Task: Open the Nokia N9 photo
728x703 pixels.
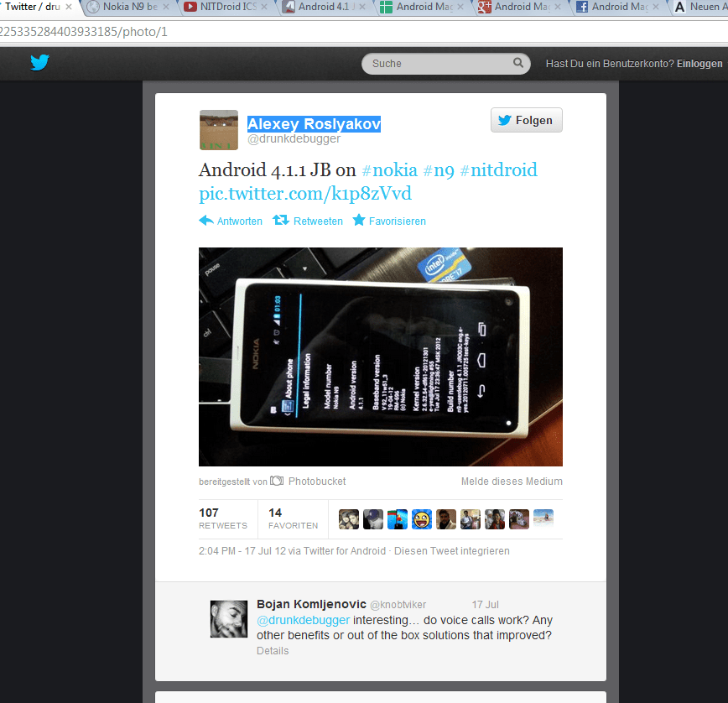Action: (x=380, y=357)
